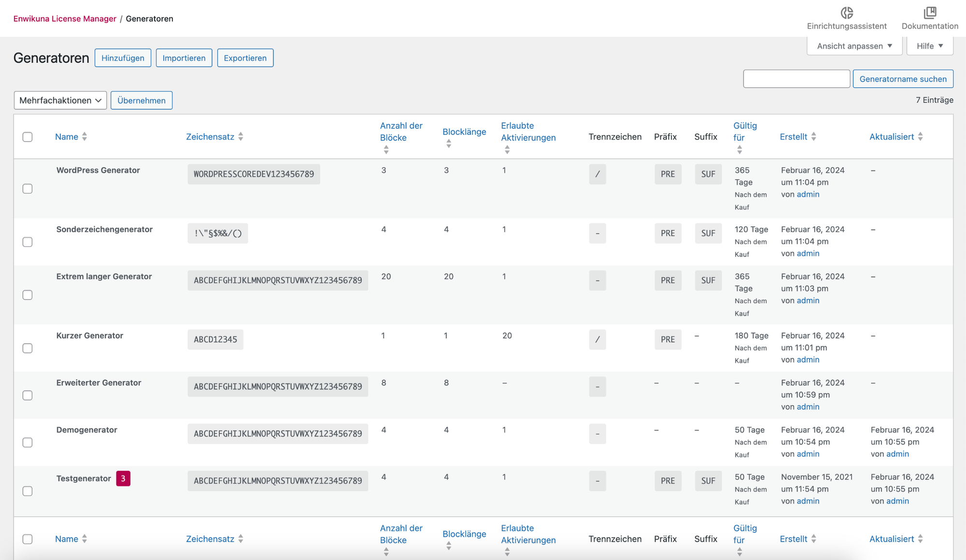Tick the bottom footer select-all checkbox
966x560 pixels.
[28, 539]
